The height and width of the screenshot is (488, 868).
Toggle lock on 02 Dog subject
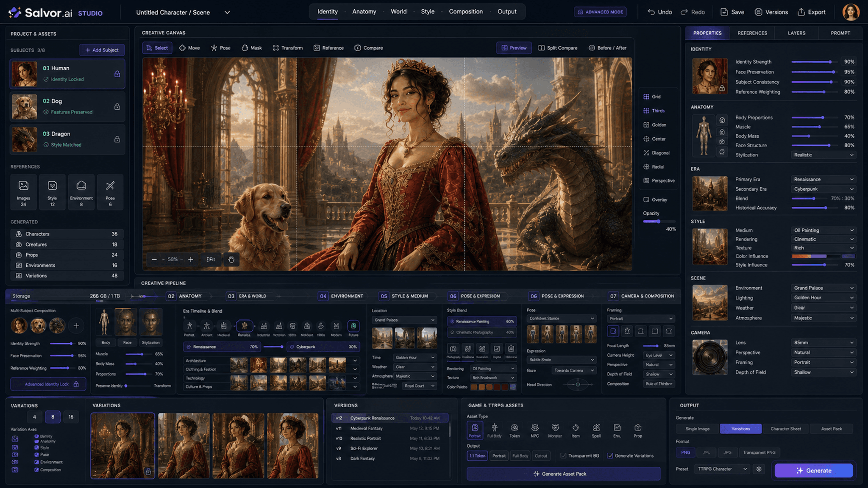(117, 107)
